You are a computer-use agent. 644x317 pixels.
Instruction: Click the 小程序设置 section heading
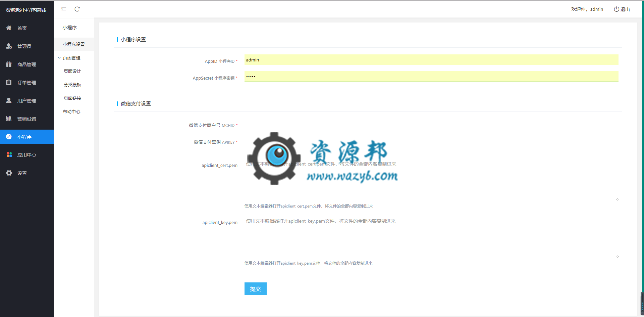133,40
